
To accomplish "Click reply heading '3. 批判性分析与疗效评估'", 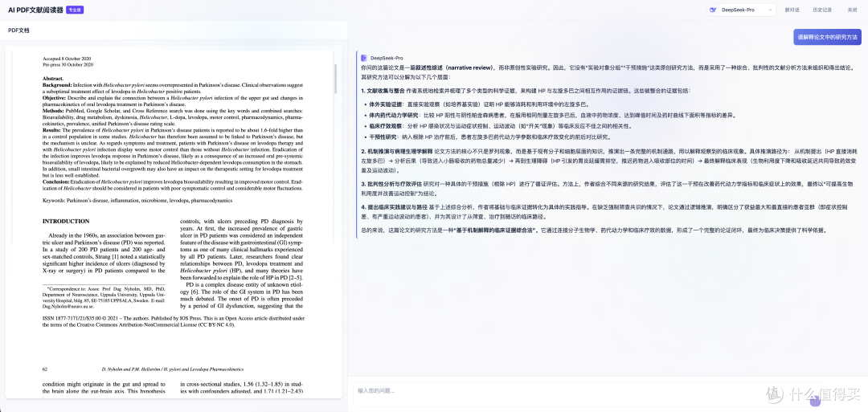I will coord(391,183).
